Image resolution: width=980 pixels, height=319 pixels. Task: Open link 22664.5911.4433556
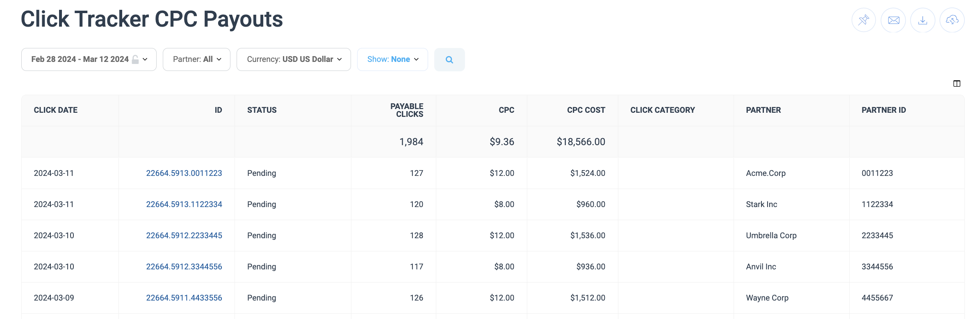184,298
